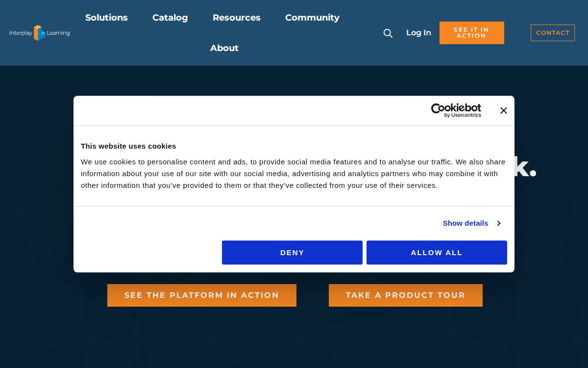588x368 pixels.
Task: Accept cookies with Allow All button
Action: (x=437, y=253)
